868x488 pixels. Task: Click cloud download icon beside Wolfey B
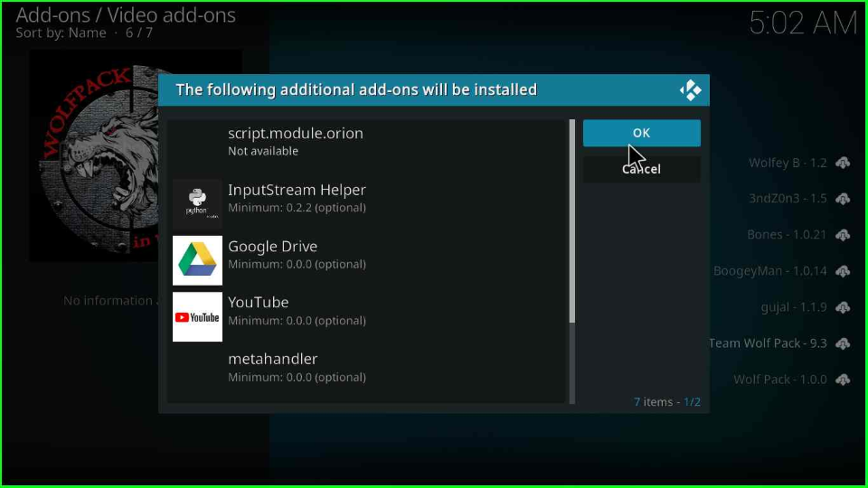(843, 163)
